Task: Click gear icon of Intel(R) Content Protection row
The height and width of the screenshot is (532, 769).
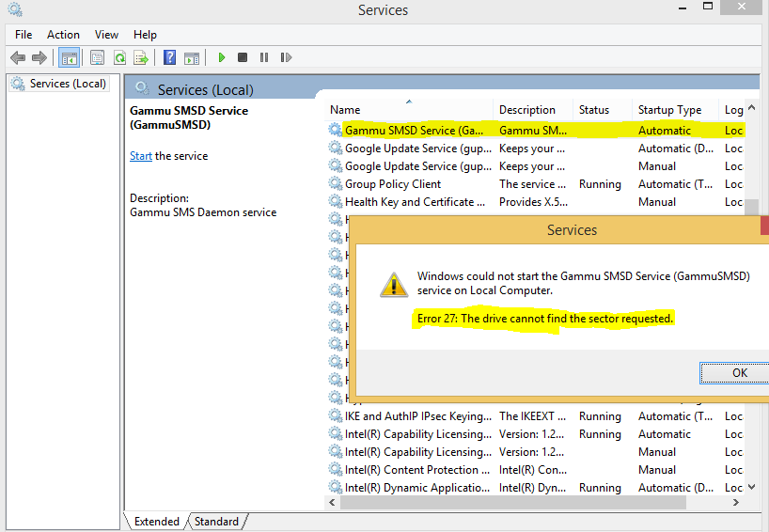Action: (336, 469)
